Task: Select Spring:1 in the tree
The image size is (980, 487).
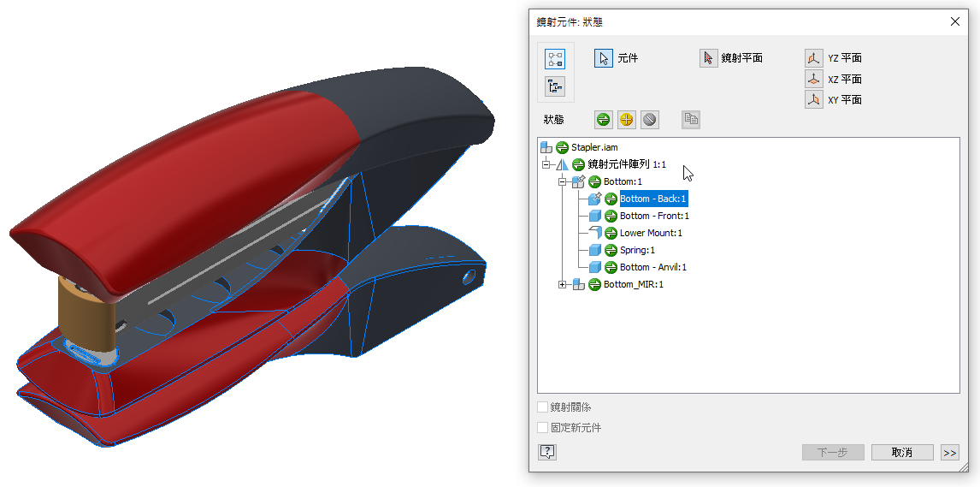Action: [x=637, y=250]
